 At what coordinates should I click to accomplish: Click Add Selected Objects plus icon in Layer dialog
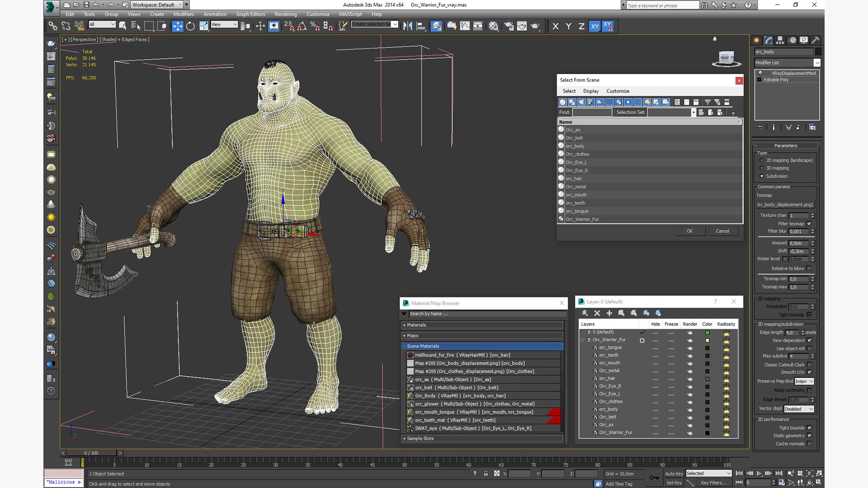[x=609, y=313]
